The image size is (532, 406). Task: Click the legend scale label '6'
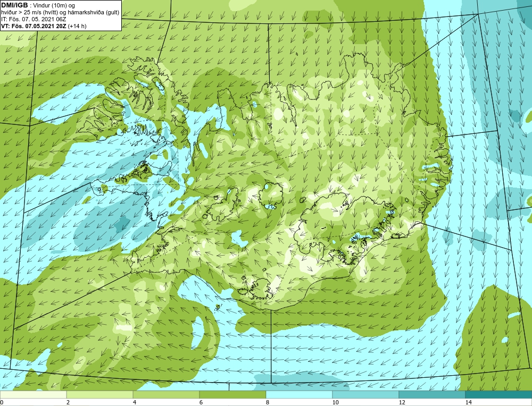(201, 402)
